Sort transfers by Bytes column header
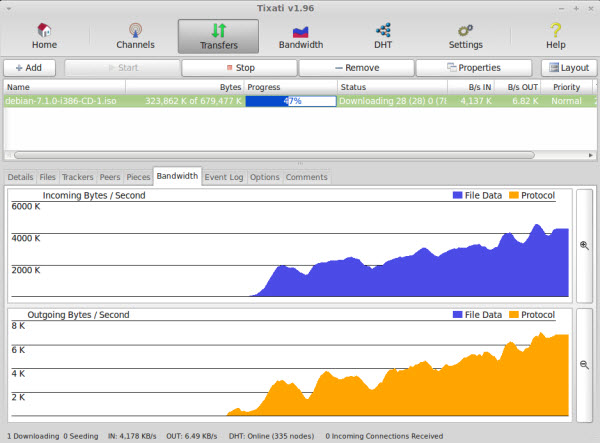This screenshot has height=443, width=600. pos(185,87)
